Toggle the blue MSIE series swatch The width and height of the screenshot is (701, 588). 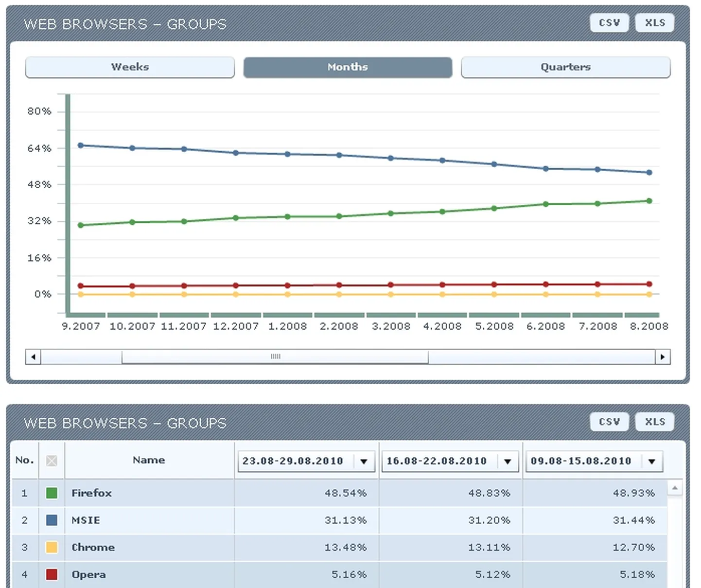(x=52, y=520)
